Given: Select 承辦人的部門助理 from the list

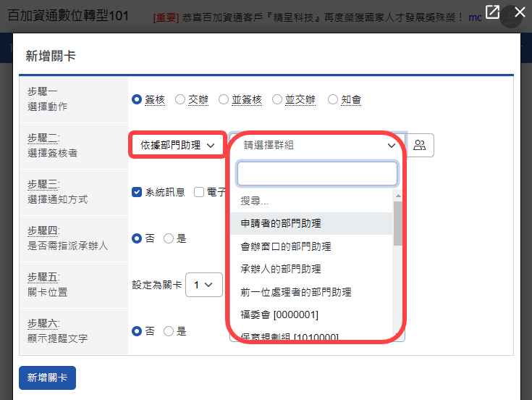Looking at the screenshot, I should (x=311, y=269).
